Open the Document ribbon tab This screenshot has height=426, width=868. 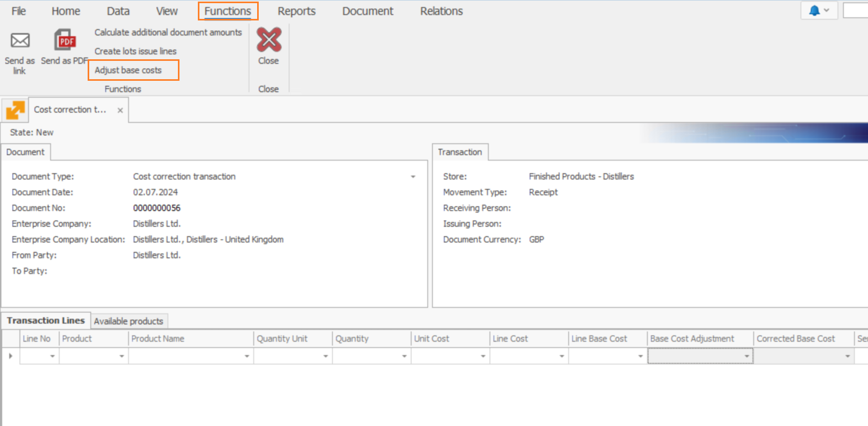click(x=367, y=11)
